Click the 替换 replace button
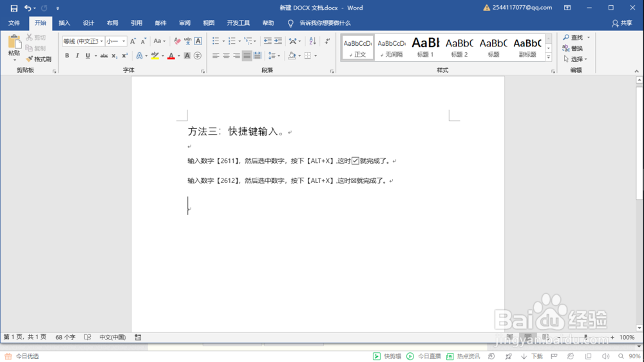Screen dimensions: 644x362 pyautogui.click(x=573, y=48)
